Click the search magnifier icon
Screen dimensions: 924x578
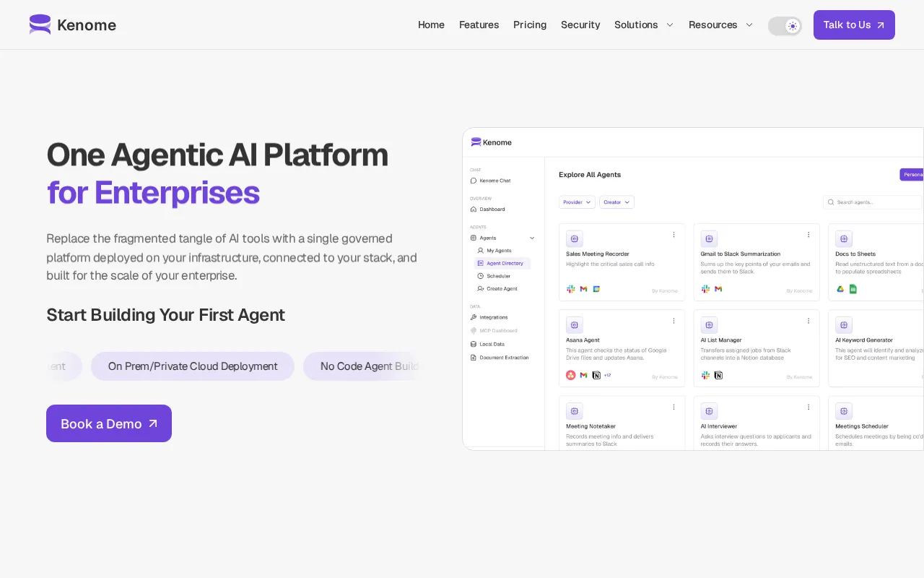[x=831, y=202]
